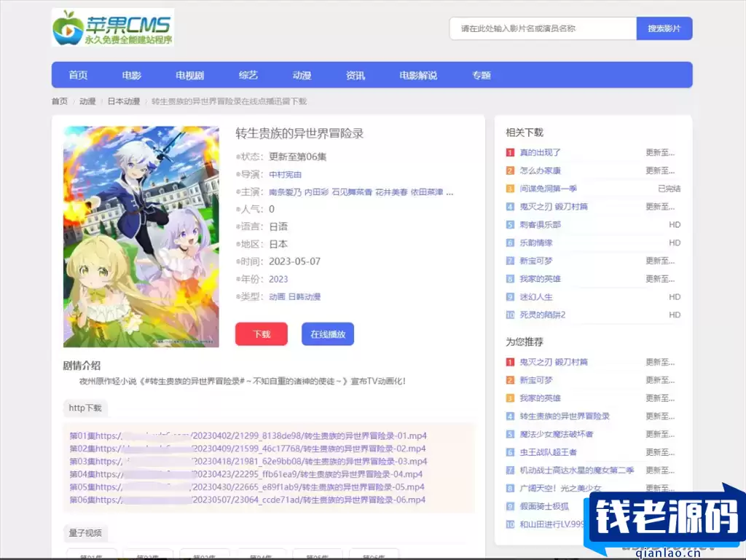The height and width of the screenshot is (560, 746).
Task: Open director 中村宪由 link
Action: tap(286, 175)
